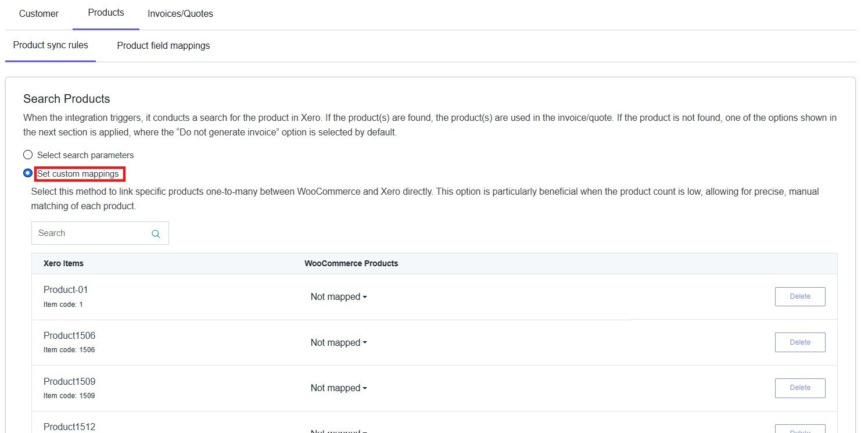868x433 pixels.
Task: Delete the Product1506 mapping row
Action: point(800,342)
